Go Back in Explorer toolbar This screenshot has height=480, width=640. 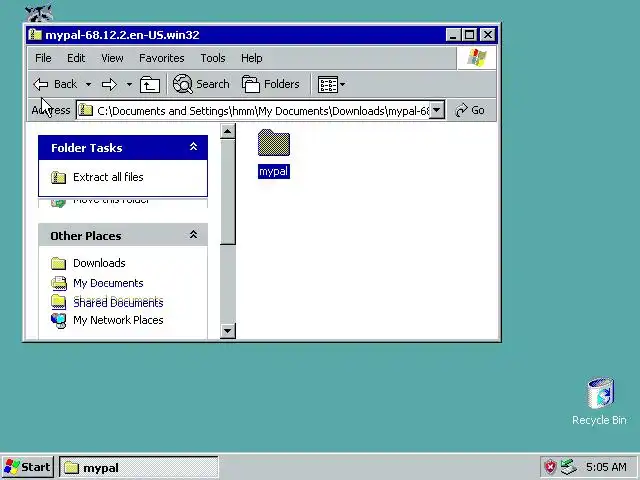(55, 84)
